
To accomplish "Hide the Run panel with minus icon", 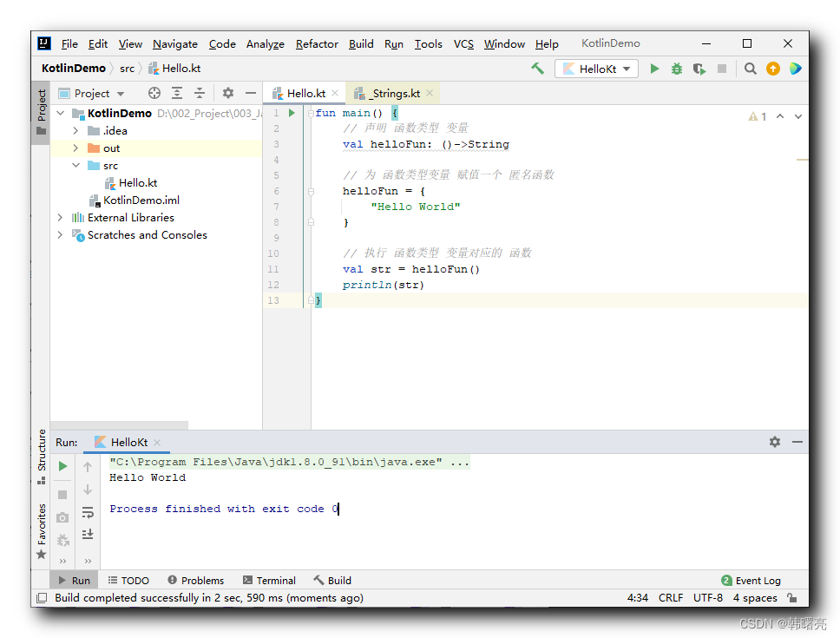I will pos(797,442).
